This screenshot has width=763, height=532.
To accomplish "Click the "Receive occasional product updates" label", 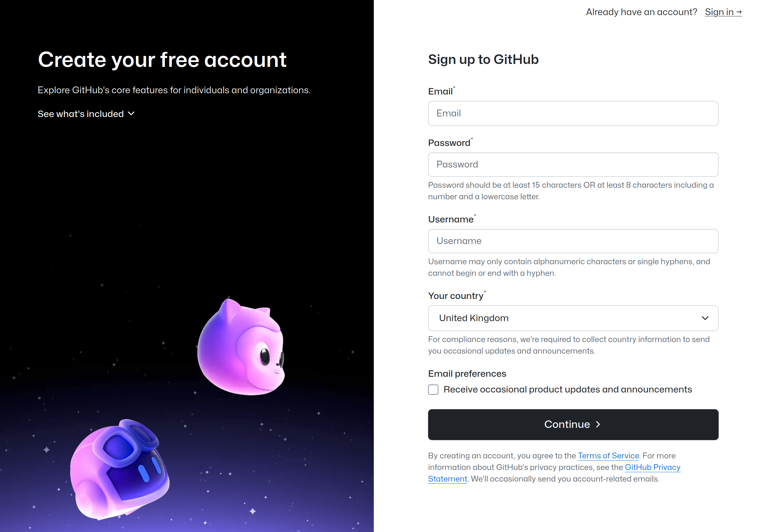I will [568, 390].
